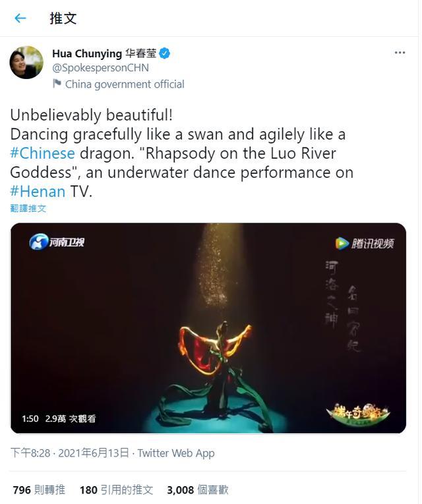Click the Henan TV logo in the video
422x504 pixels.
(x=57, y=242)
